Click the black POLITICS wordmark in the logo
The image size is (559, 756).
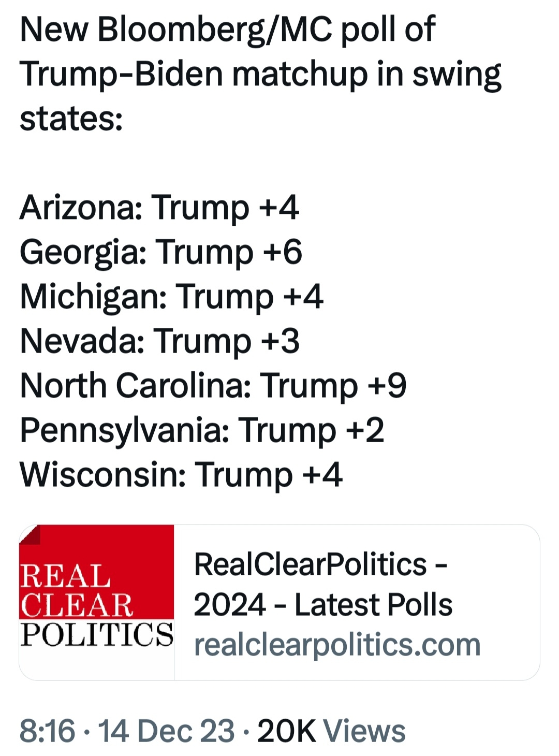(97, 634)
